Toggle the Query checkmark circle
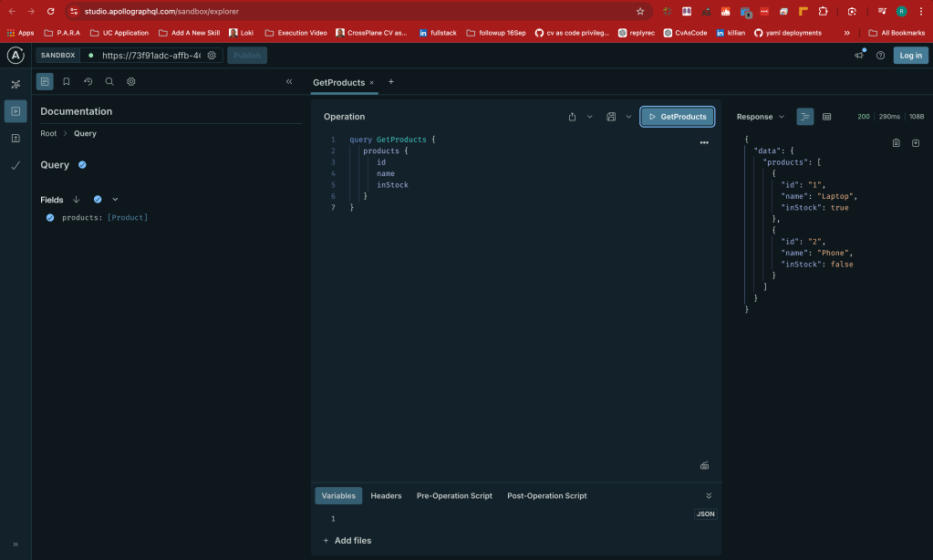 pyautogui.click(x=82, y=165)
